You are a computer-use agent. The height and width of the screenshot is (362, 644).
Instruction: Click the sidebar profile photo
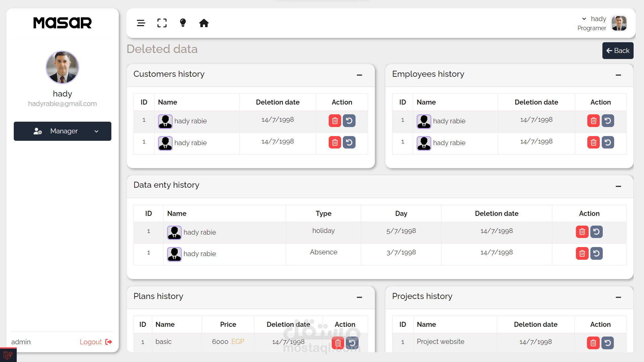62,67
